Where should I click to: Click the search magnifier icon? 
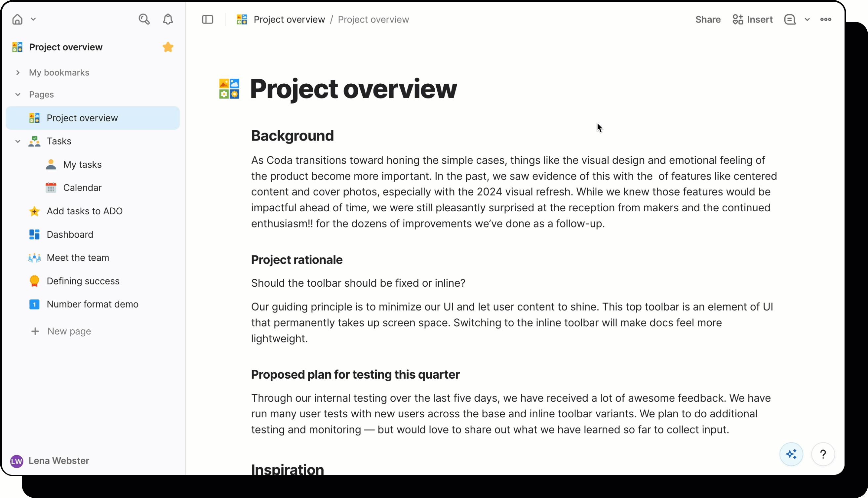coord(144,19)
